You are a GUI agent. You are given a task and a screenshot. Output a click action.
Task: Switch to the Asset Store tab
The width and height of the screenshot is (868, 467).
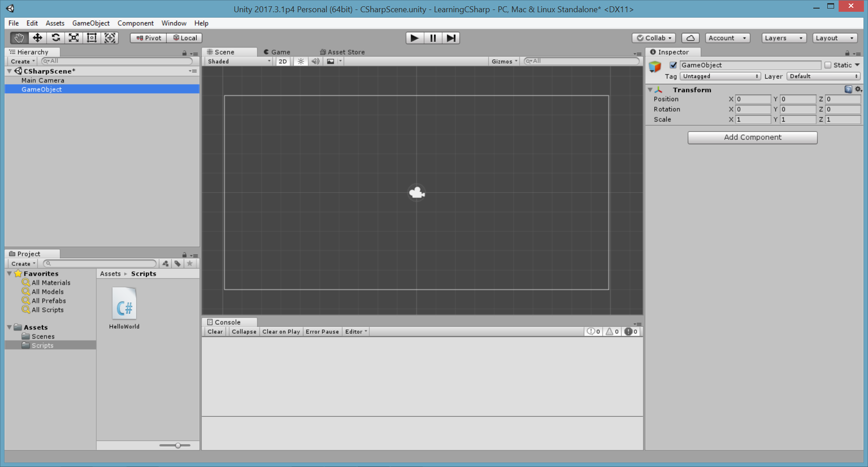(342, 52)
